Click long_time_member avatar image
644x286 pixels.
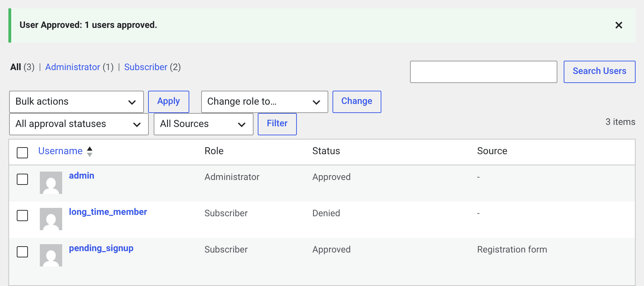point(51,219)
